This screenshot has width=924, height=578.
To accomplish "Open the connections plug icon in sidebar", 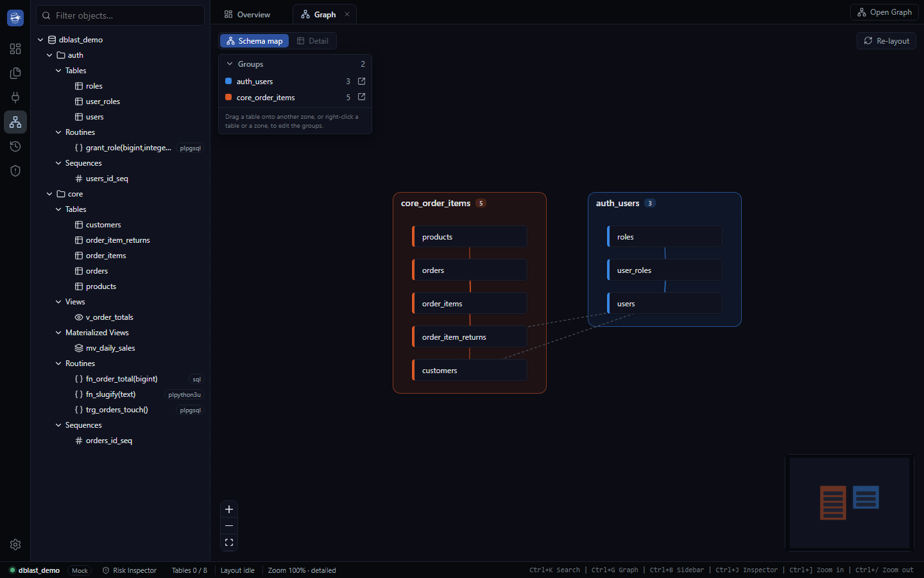I will [x=15, y=98].
